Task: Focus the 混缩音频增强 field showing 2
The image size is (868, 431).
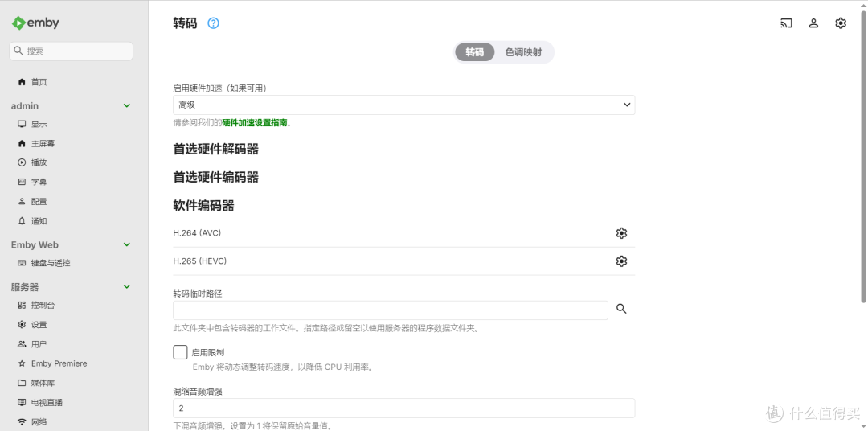Action: 403,408
